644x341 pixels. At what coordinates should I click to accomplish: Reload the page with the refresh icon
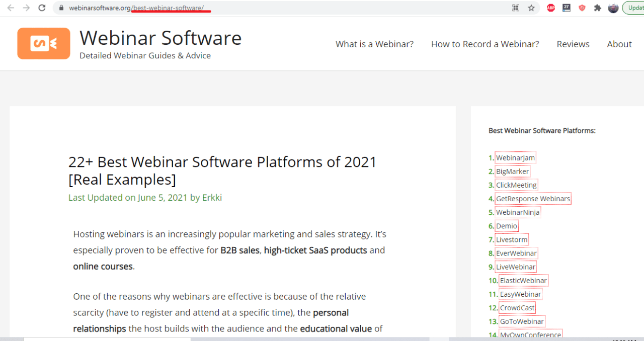tap(41, 8)
